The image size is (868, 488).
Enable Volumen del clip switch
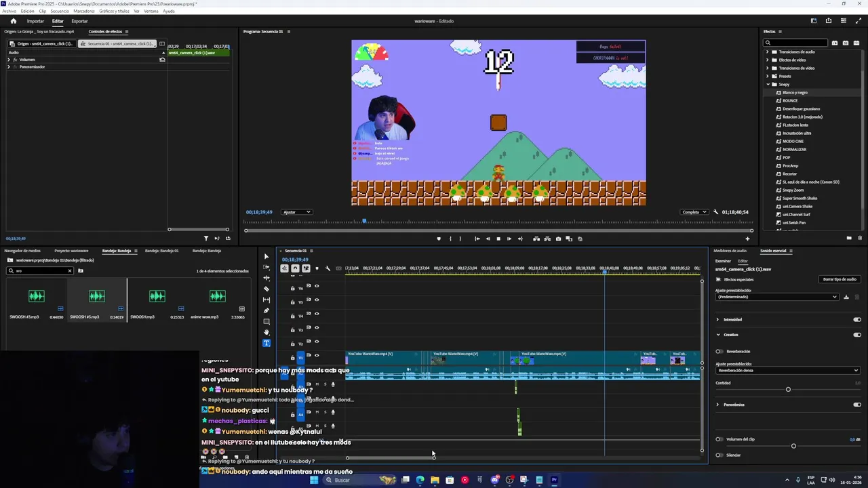tap(719, 439)
